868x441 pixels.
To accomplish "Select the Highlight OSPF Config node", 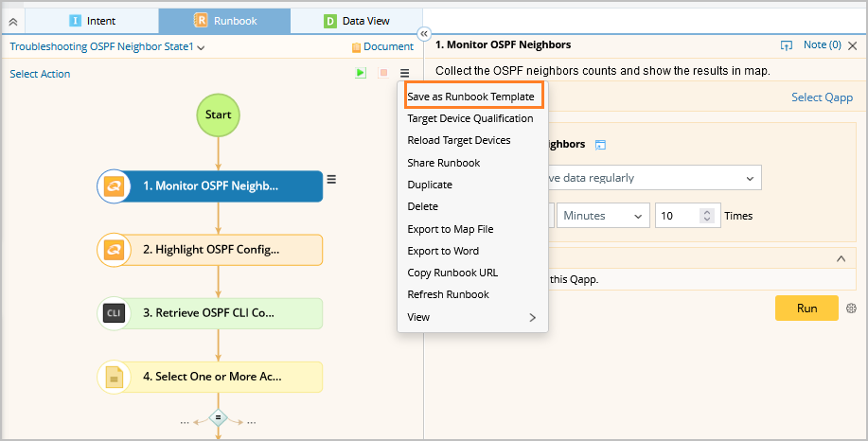I will (210, 250).
